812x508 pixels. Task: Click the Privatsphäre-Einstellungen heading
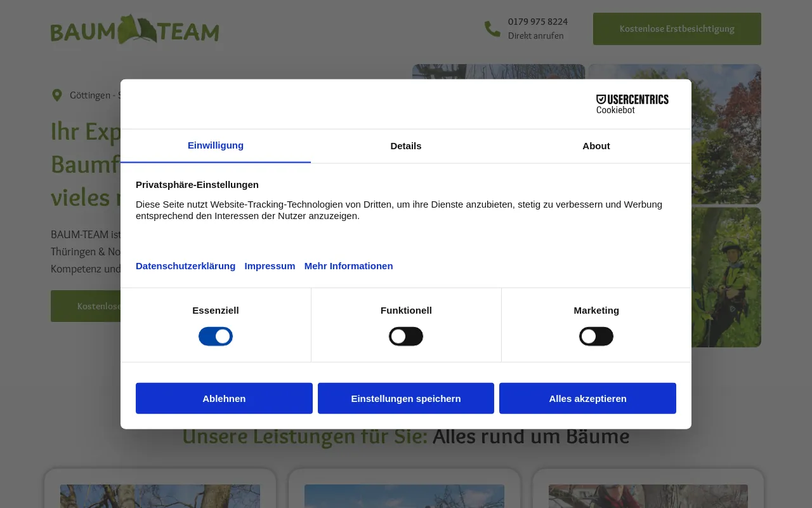(197, 185)
